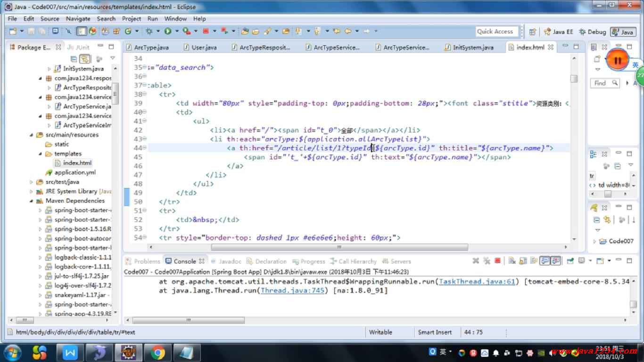This screenshot has width=644, height=362.
Task: Click the New file toolbar icon
Action: point(13,31)
